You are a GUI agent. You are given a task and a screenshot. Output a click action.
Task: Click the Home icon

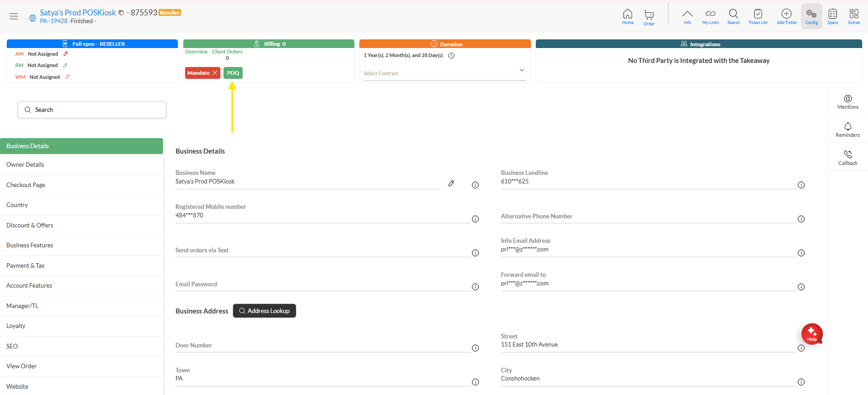click(x=627, y=16)
